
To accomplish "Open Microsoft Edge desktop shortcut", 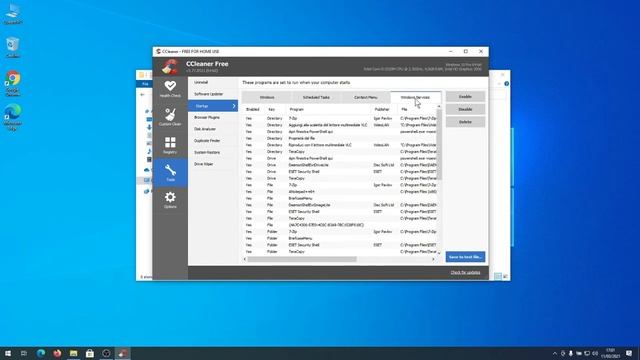I will point(13,117).
